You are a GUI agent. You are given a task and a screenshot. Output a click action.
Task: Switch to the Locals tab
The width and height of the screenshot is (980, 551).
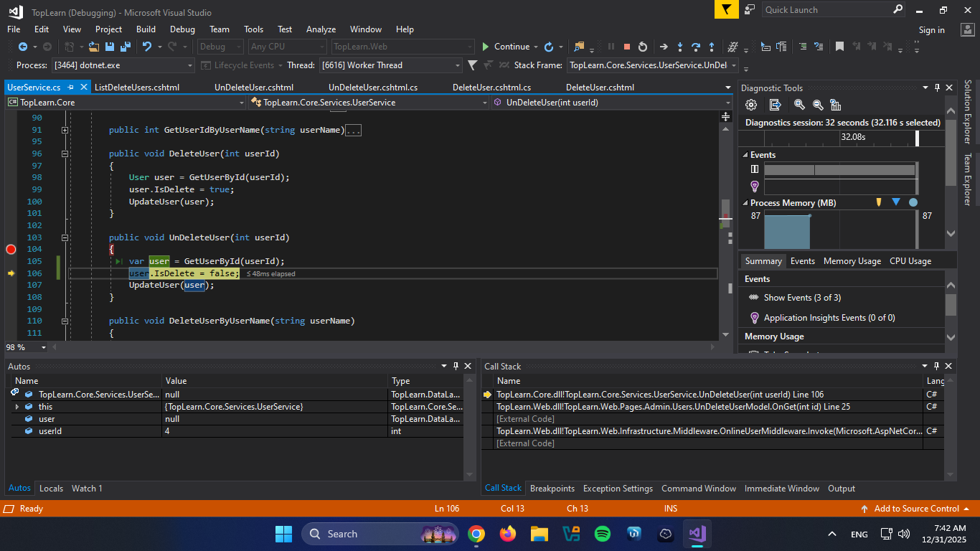(51, 489)
